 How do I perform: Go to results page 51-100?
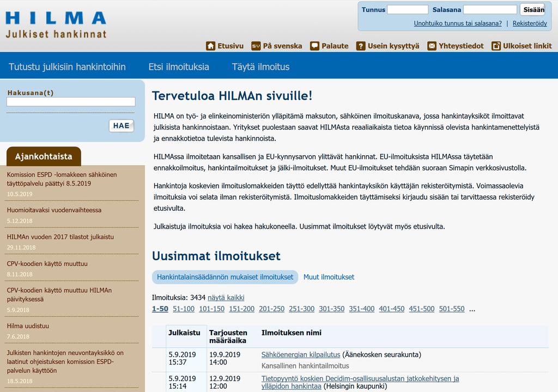coord(184,309)
